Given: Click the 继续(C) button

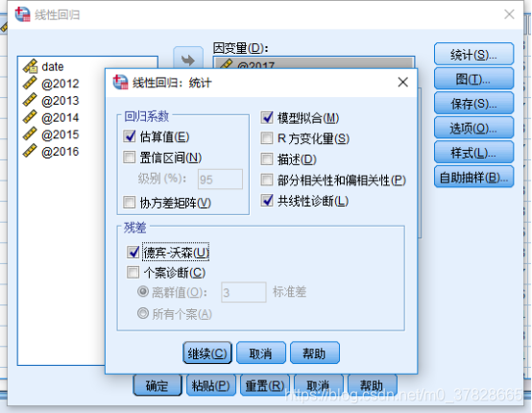Looking at the screenshot, I should click(207, 353).
